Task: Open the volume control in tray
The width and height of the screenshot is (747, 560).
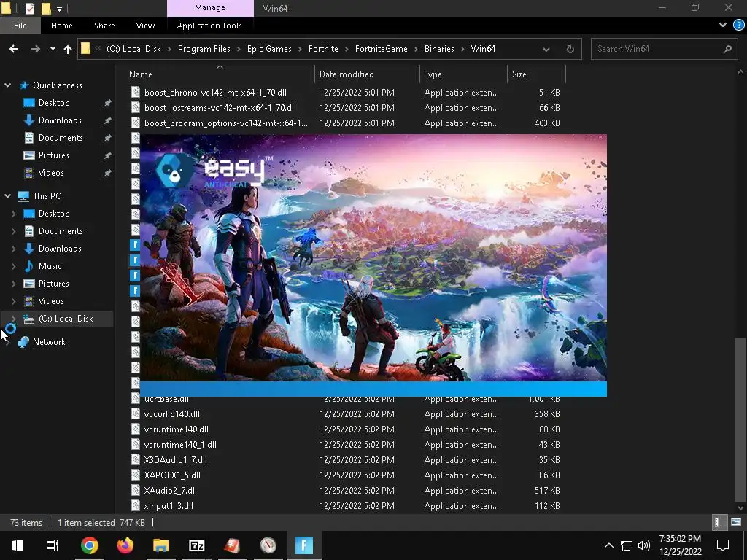Action: coord(644,545)
